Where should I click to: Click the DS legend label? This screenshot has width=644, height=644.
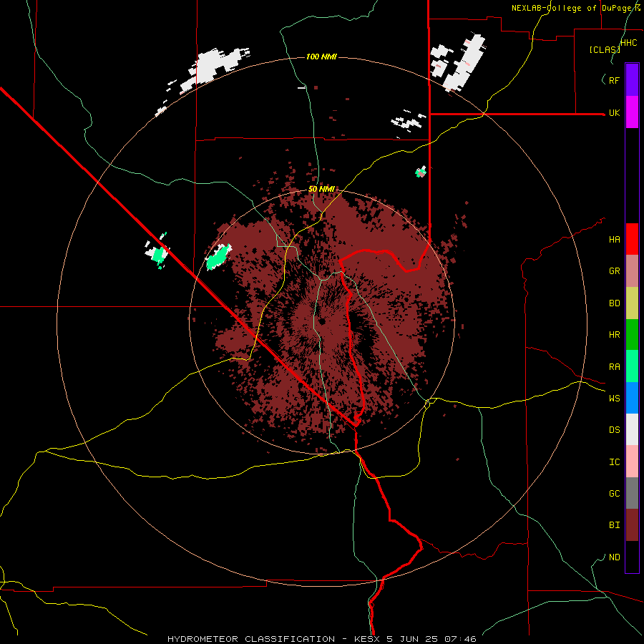coord(614,430)
